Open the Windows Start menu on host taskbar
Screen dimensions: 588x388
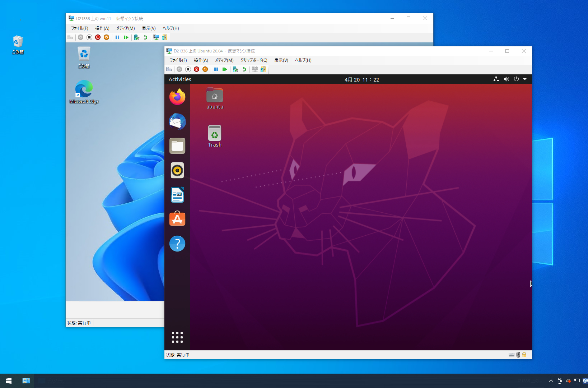(x=9, y=381)
